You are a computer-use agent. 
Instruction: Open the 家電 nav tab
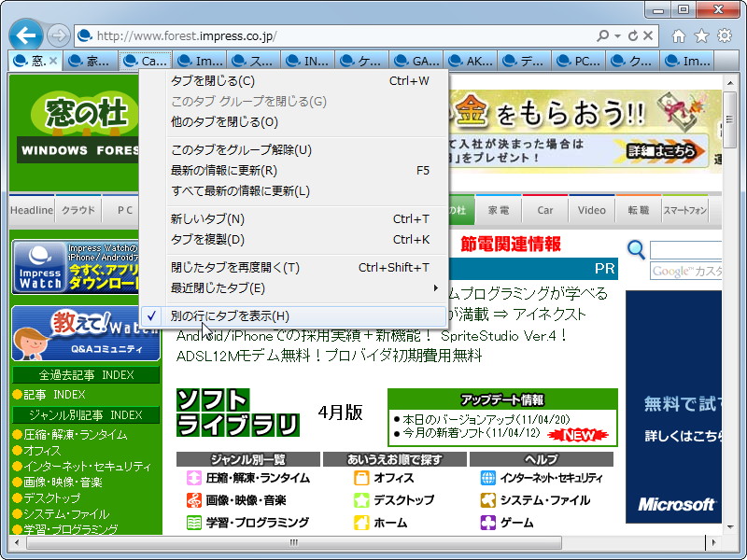[x=499, y=210]
